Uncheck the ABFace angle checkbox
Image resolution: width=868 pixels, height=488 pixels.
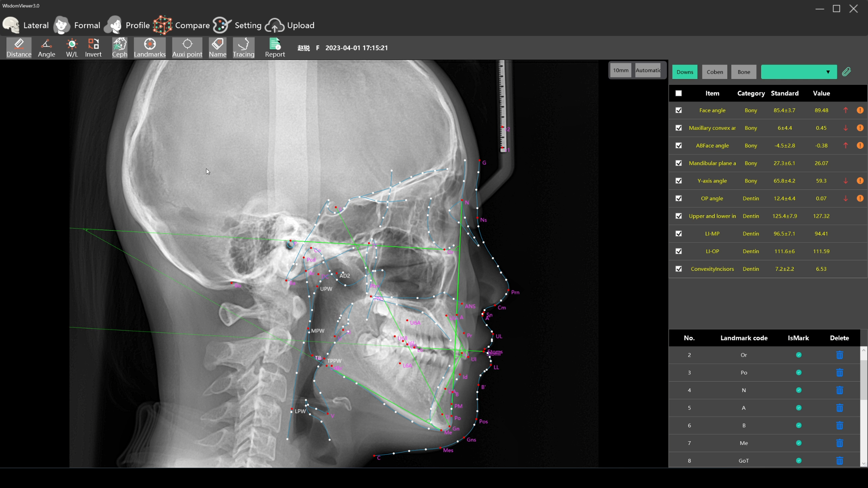pos(679,145)
